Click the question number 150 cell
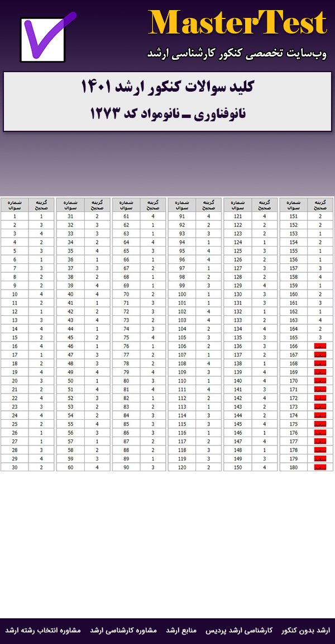 pos(238,467)
